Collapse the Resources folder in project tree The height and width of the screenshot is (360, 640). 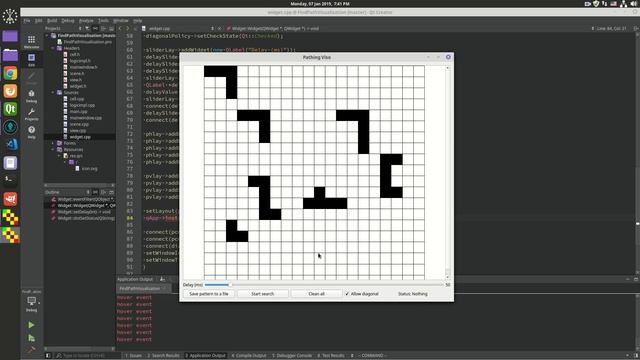53,150
